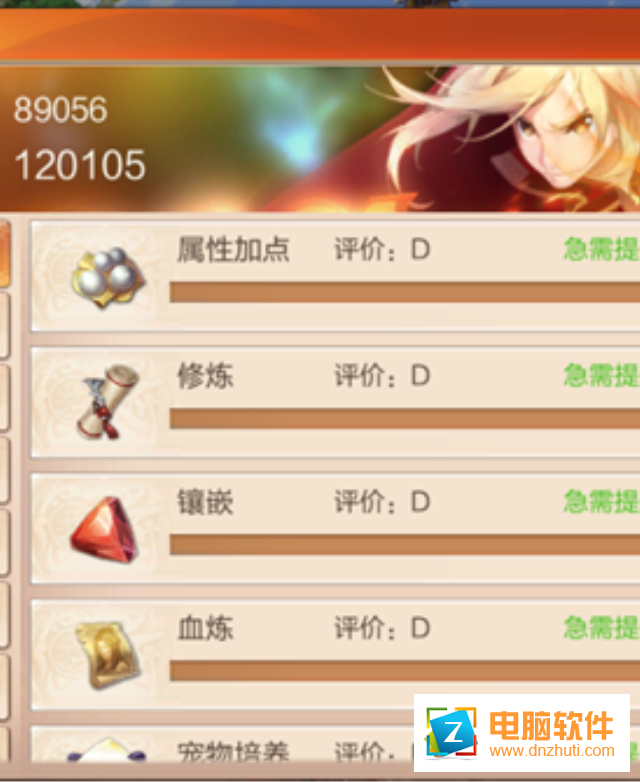Screen dimensions: 640x782
Task: Select the partially visible 宠物培养 icon
Action: click(x=106, y=750)
